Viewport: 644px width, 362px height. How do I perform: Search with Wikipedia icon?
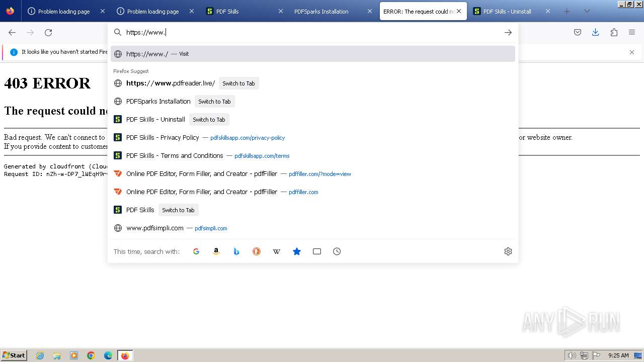tap(277, 251)
